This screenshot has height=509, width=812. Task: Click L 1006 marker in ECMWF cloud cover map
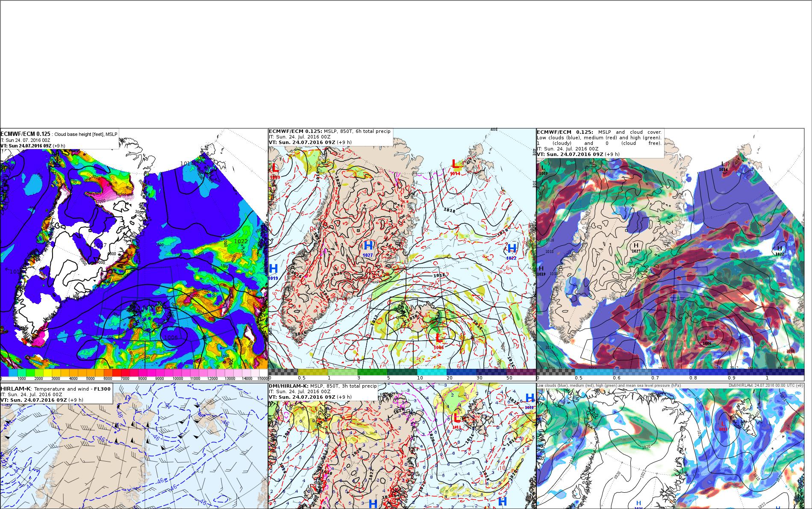[x=707, y=340]
